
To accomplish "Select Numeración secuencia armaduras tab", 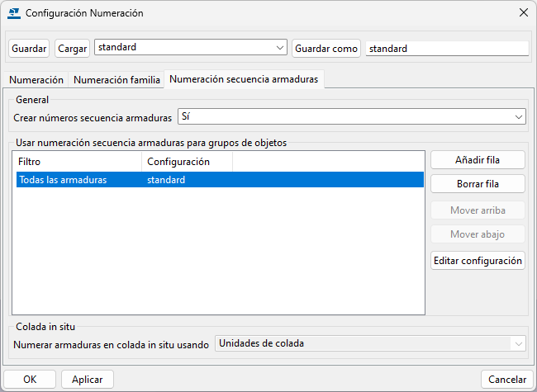I will click(244, 80).
